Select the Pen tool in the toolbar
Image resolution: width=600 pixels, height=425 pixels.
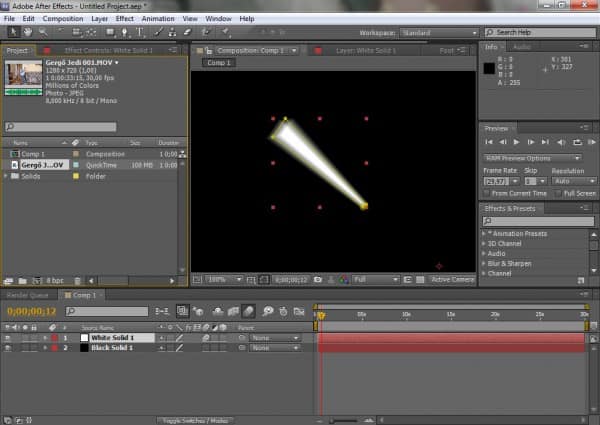pyautogui.click(x=124, y=32)
